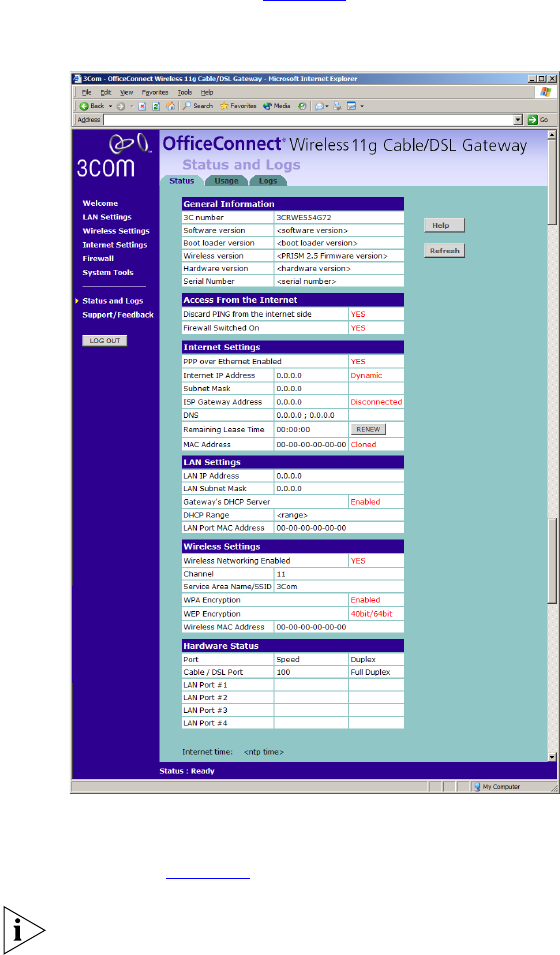Click the General Information section header
This screenshot has width=560, height=955.
click(x=293, y=204)
